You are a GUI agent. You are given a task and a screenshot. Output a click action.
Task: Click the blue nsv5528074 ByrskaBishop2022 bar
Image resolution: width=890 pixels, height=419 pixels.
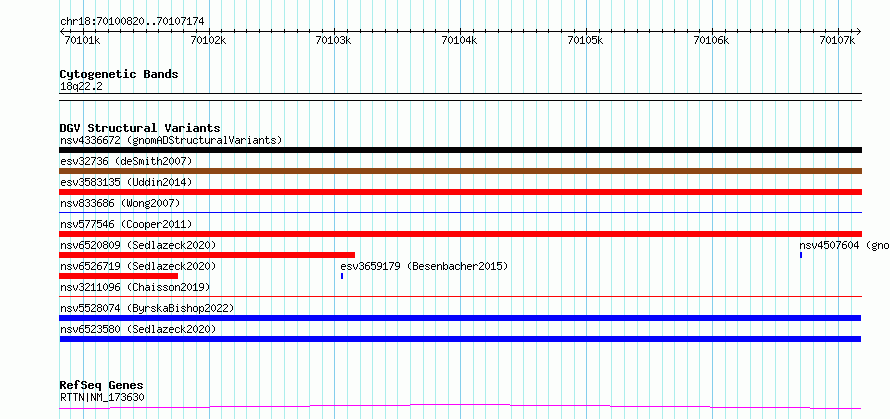point(460,318)
